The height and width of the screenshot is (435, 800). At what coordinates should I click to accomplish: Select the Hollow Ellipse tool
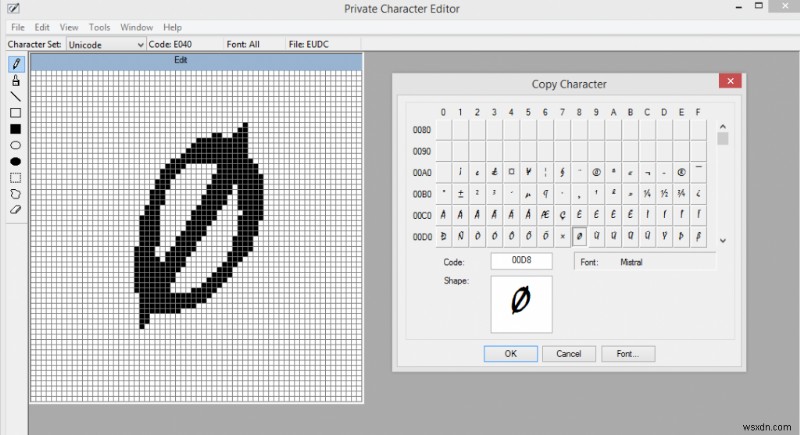click(x=16, y=145)
